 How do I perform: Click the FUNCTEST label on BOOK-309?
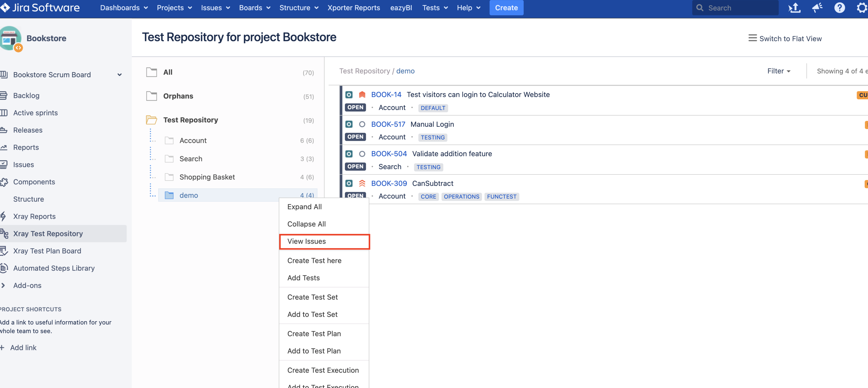point(501,197)
